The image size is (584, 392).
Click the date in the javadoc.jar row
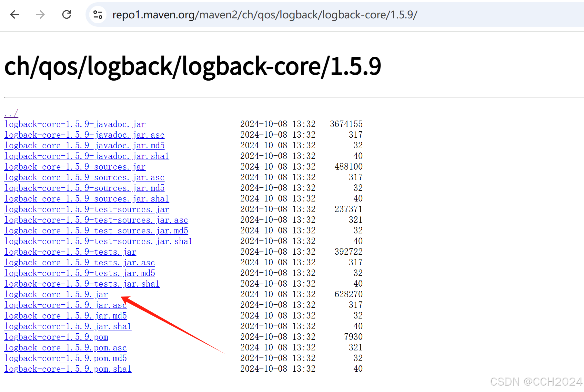pos(264,124)
